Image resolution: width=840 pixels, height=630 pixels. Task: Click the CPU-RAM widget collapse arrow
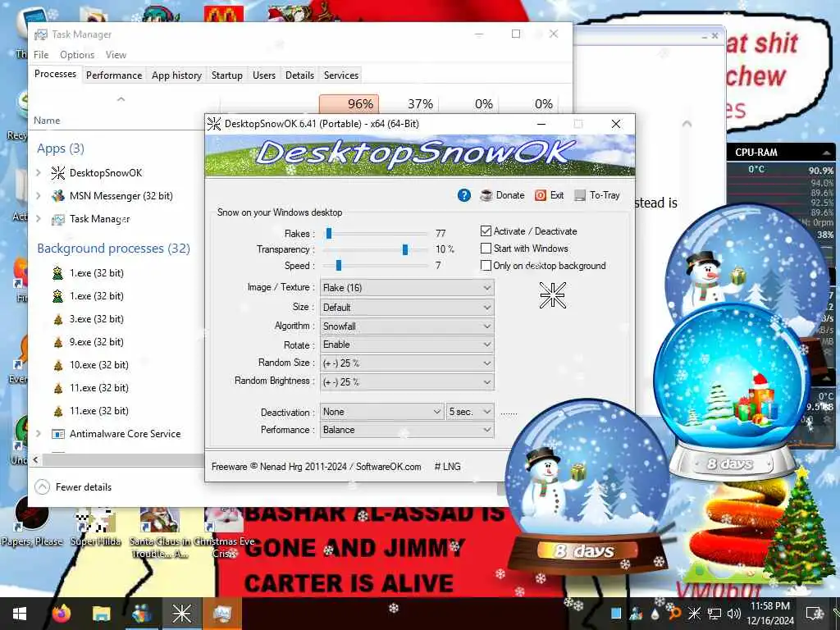click(x=827, y=153)
